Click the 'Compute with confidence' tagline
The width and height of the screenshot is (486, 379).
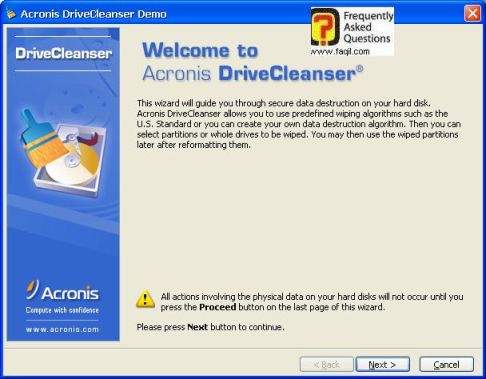[x=62, y=310]
